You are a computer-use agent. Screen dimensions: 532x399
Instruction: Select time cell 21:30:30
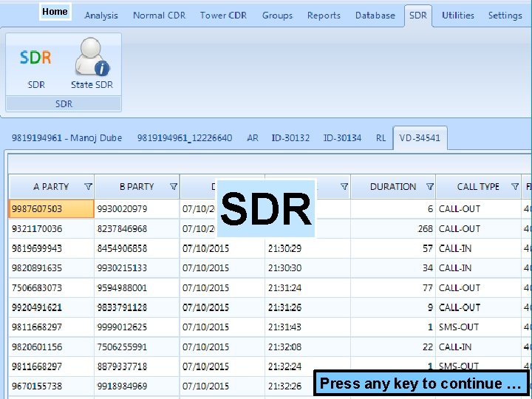coord(307,268)
